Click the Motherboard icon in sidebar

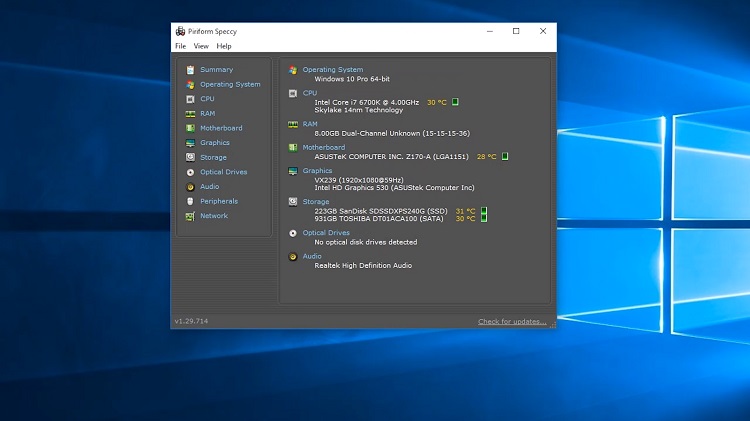(190, 128)
